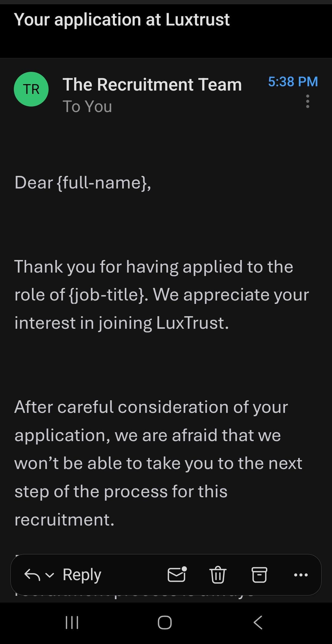Go back using Android back arrow
This screenshot has height=644, width=332.
[x=258, y=623]
